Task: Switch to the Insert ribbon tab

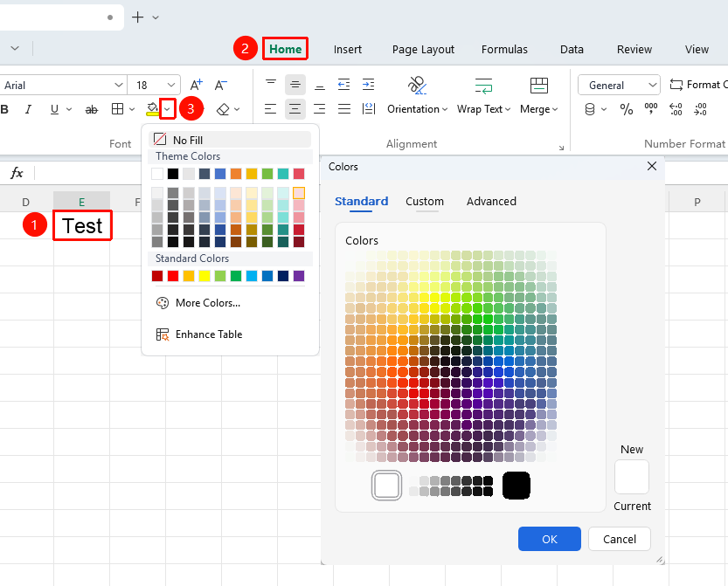Action: [347, 49]
